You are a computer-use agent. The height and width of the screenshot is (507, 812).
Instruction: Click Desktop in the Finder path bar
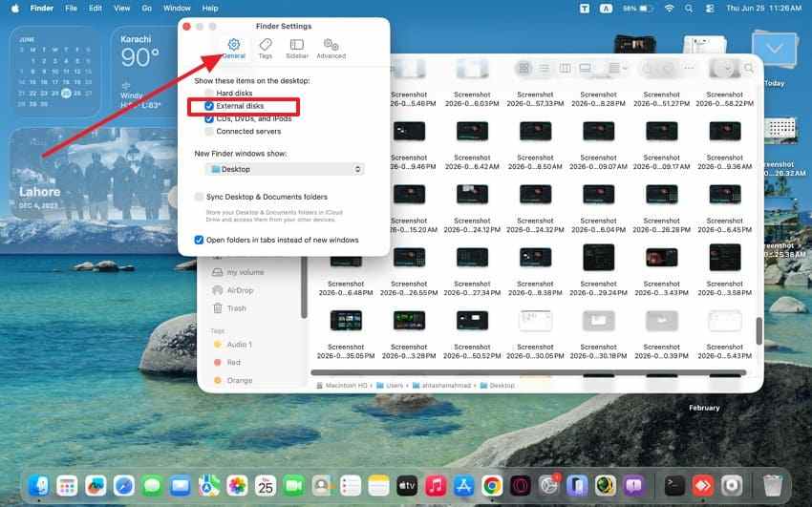tap(497, 386)
